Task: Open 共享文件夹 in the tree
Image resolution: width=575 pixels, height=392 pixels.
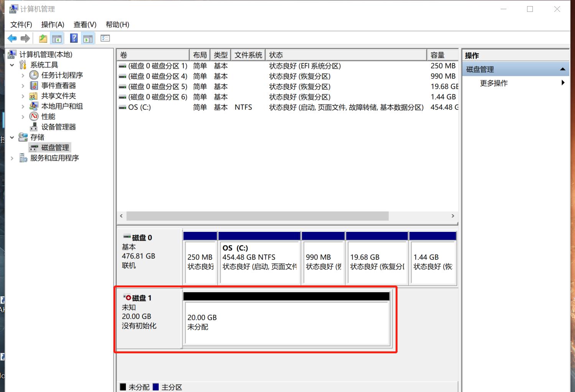Action: (59, 96)
